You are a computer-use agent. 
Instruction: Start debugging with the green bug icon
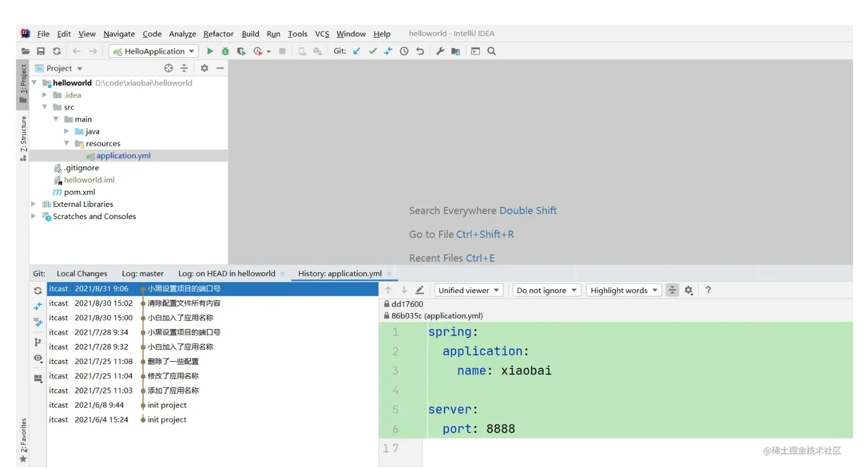[x=226, y=51]
